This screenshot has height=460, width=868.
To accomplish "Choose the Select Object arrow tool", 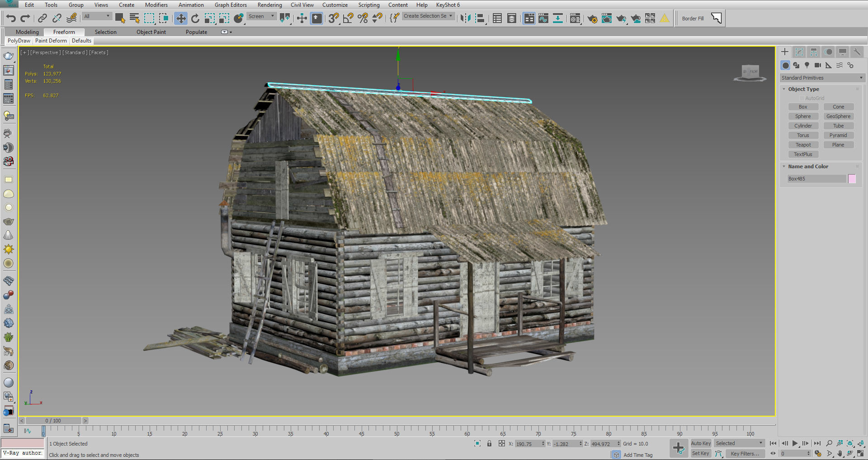I will pyautogui.click(x=120, y=18).
